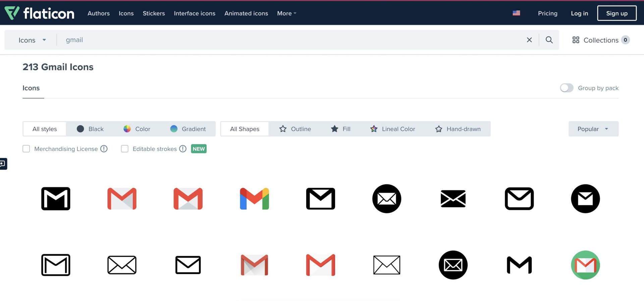Select the bold black letter M icon
The width and height of the screenshot is (644, 301).
point(519,265)
